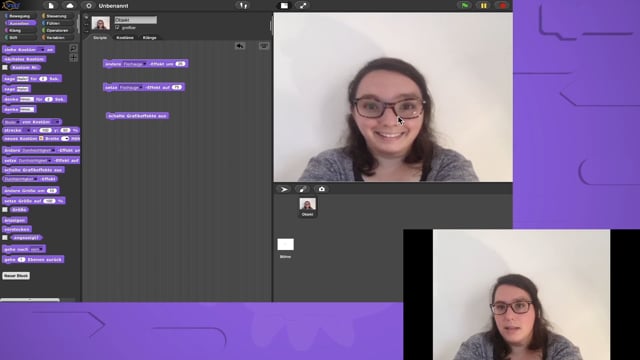Switch to the Kostüme tab
This screenshot has width=640, height=360.
[125, 38]
